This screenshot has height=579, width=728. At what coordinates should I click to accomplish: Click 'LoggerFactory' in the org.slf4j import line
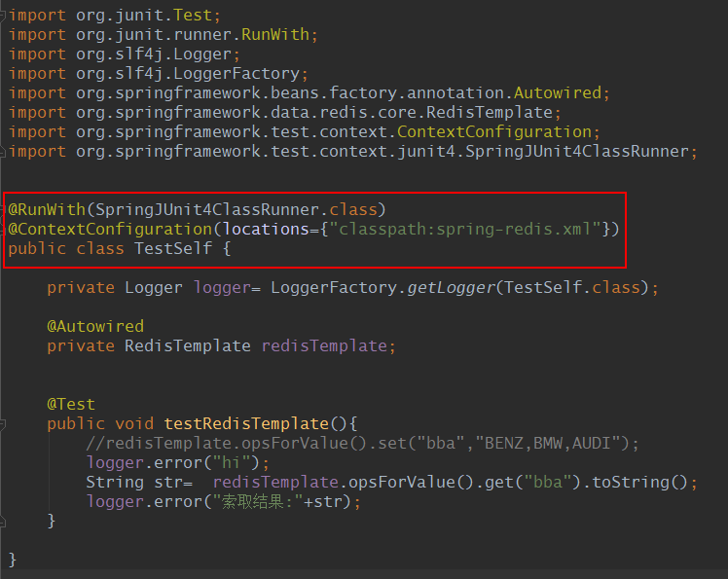pyautogui.click(x=237, y=73)
